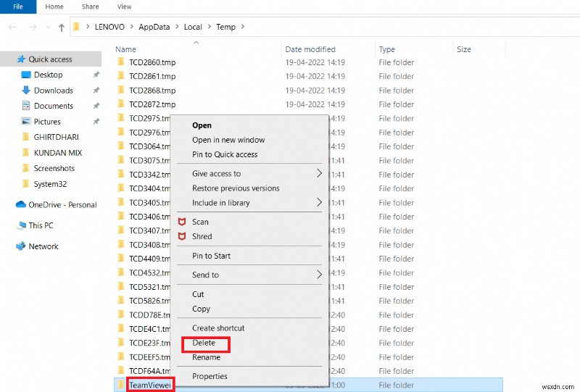Select the TCD2861.tmp folder name
Viewport: 580px width, 392px height.
tap(152, 76)
